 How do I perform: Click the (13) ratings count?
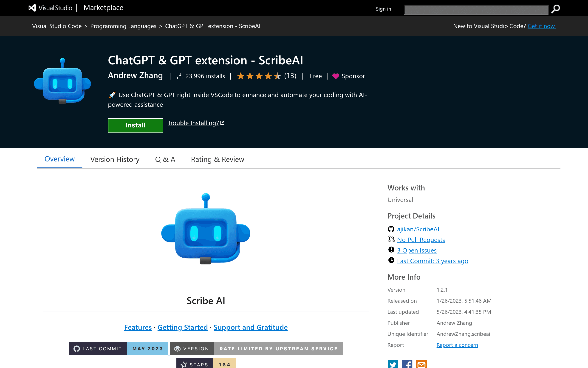point(290,76)
